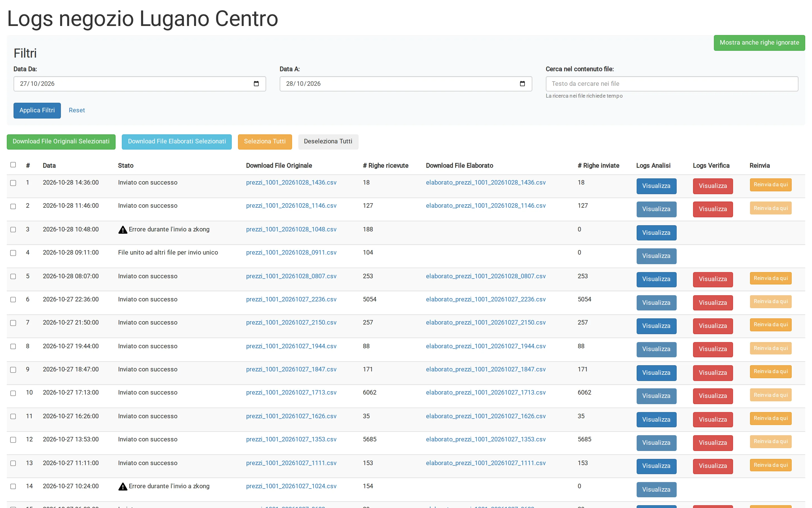
Task: Click warning icon in row 3 status
Action: pyautogui.click(x=123, y=229)
